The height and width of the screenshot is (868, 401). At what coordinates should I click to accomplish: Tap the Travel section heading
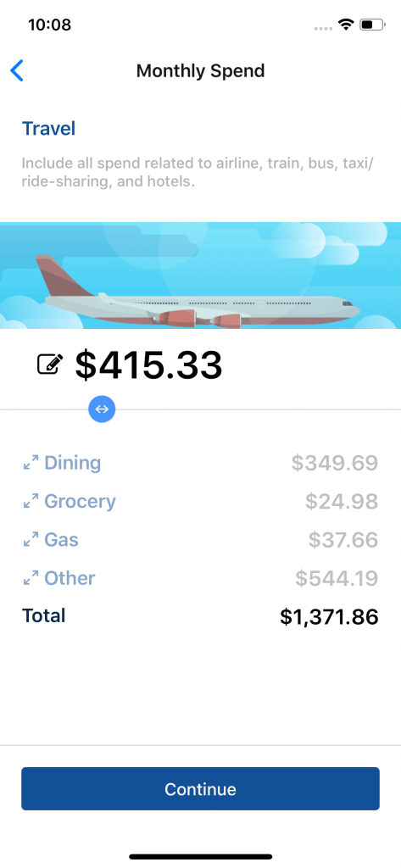click(x=48, y=129)
